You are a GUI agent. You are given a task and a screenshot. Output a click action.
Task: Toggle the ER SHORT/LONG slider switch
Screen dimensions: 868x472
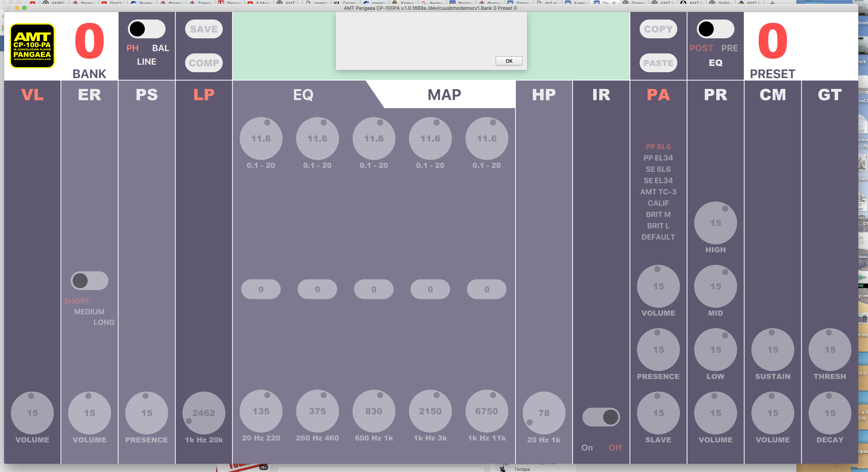pyautogui.click(x=89, y=281)
